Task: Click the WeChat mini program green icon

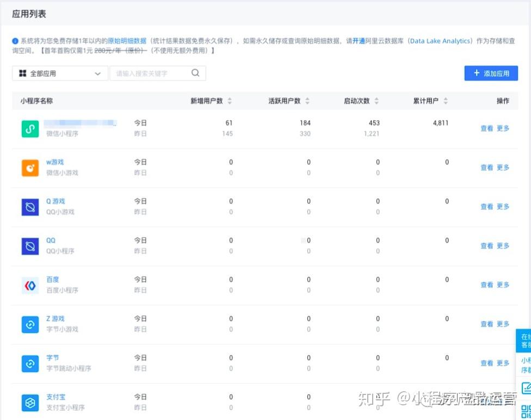Action: click(30, 129)
